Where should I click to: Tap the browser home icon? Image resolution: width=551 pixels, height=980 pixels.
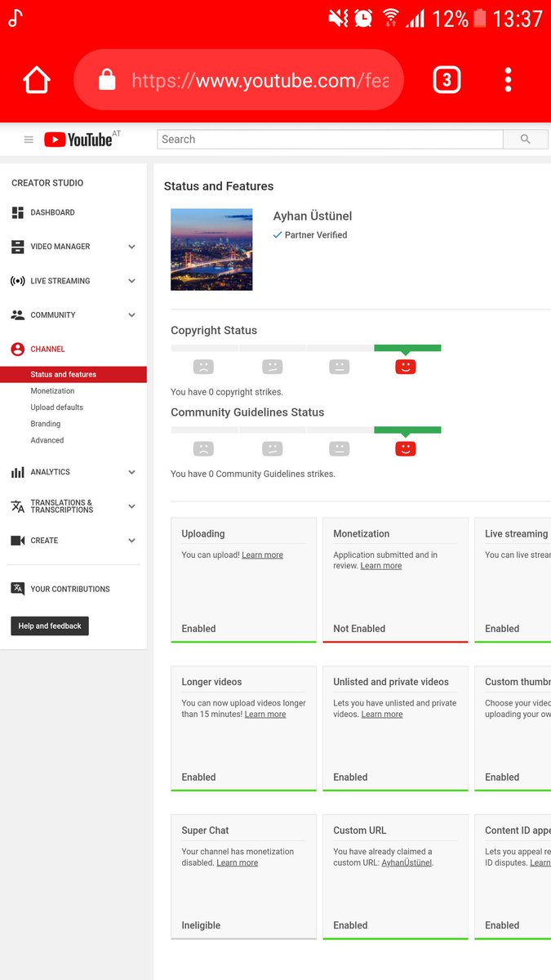(x=37, y=80)
